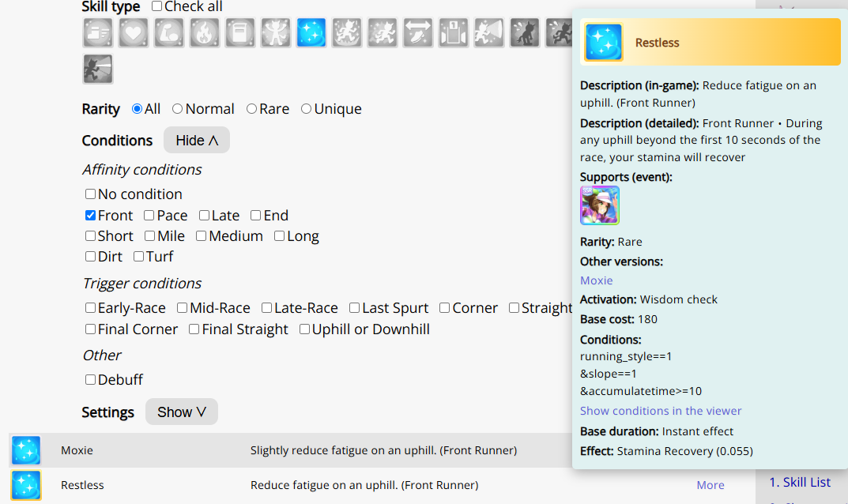The width and height of the screenshot is (848, 504).
Task: Open the SSR support card thumbnail
Action: pyautogui.click(x=600, y=205)
